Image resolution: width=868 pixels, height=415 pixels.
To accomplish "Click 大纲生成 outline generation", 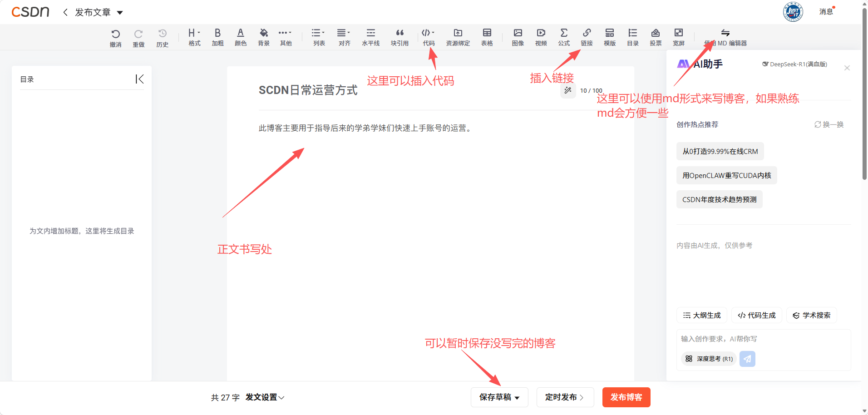I will coord(702,315).
